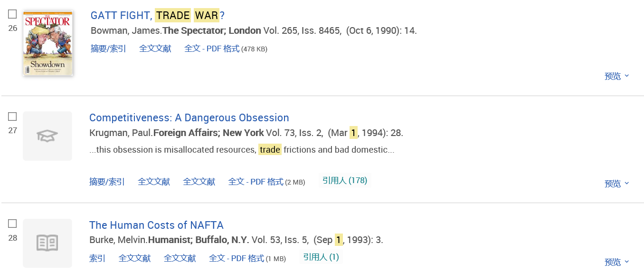
Task: Open the Spectator Showdown cover thumbnail
Action: pos(47,43)
